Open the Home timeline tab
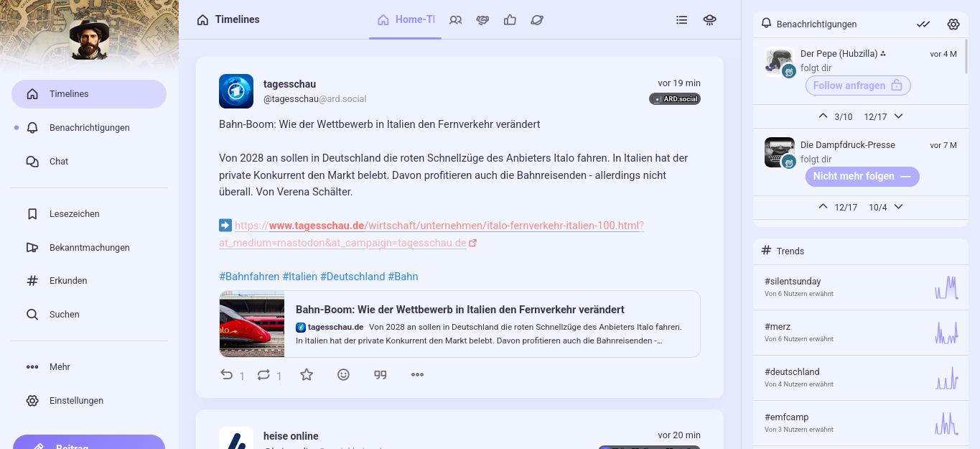Image resolution: width=980 pixels, height=449 pixels. click(406, 20)
